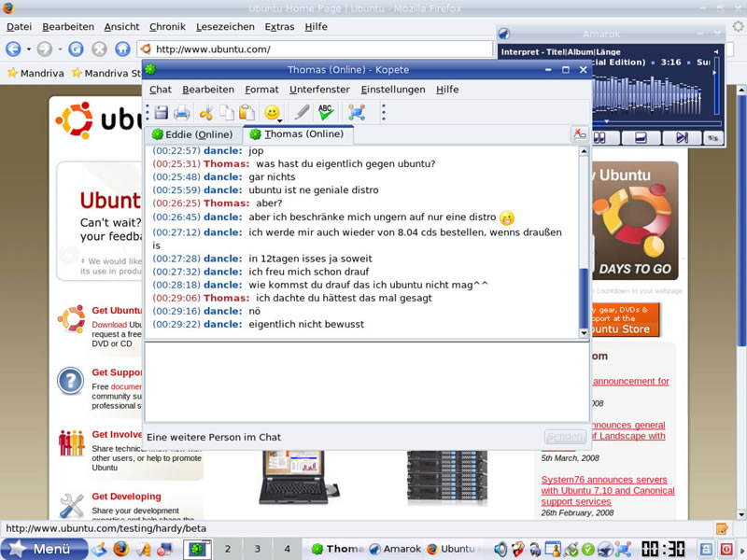The image size is (747, 560).
Task: Click the network contacts icon in Kopete toolbar
Action: tap(357, 112)
